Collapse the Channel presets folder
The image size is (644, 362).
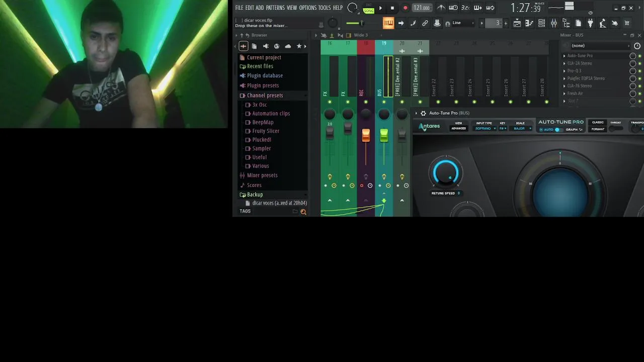coord(261,96)
